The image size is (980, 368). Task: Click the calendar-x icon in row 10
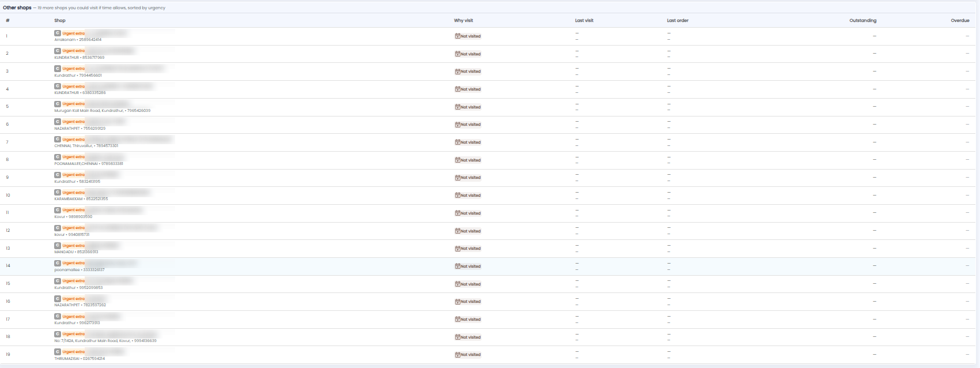tap(457, 196)
